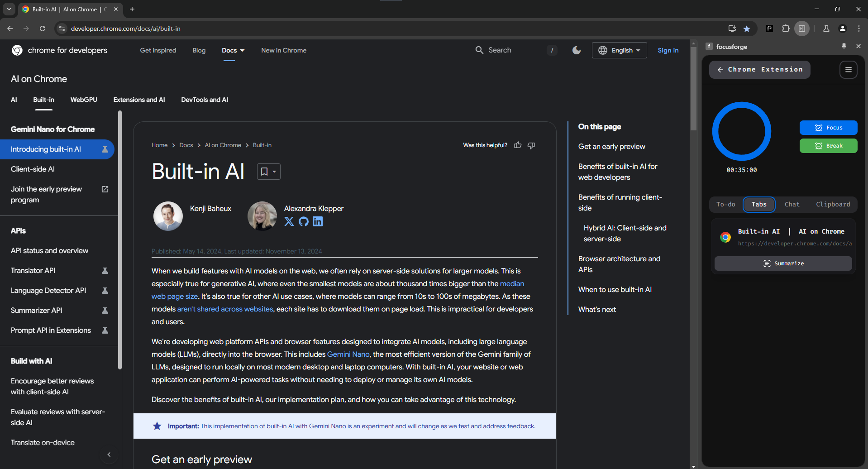Close the focusforge side panel
This screenshot has width=868, height=469.
point(858,46)
